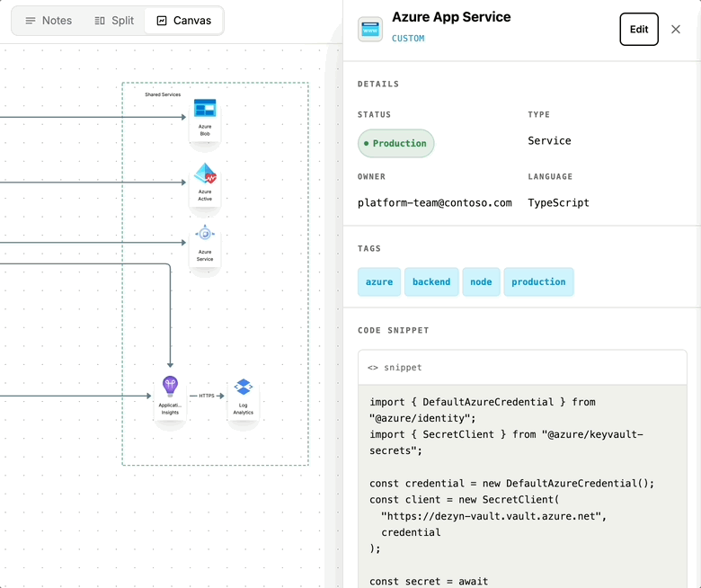Click the TAGS section heading
This screenshot has height=588, width=701.
pyautogui.click(x=369, y=249)
